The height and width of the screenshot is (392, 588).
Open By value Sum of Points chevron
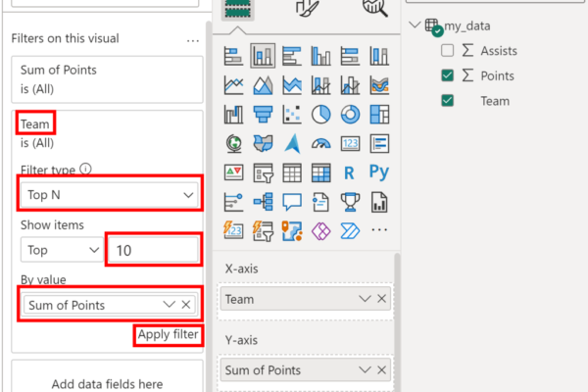pos(170,304)
